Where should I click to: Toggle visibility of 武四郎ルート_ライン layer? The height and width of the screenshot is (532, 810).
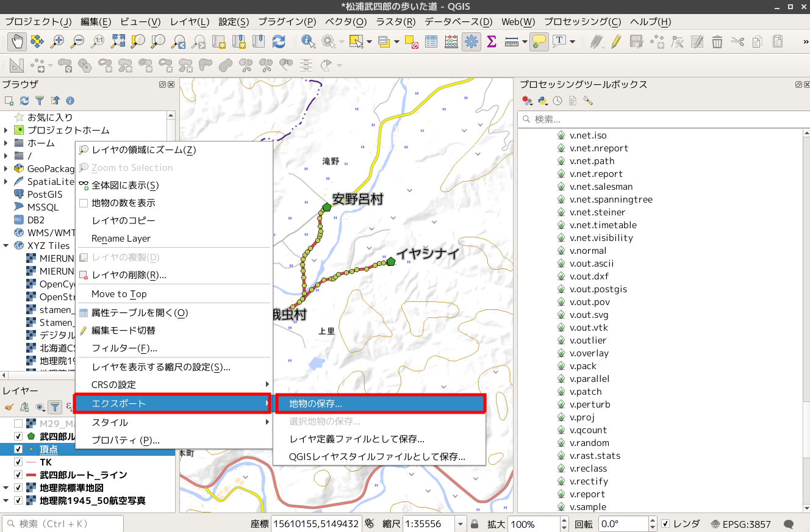point(18,475)
